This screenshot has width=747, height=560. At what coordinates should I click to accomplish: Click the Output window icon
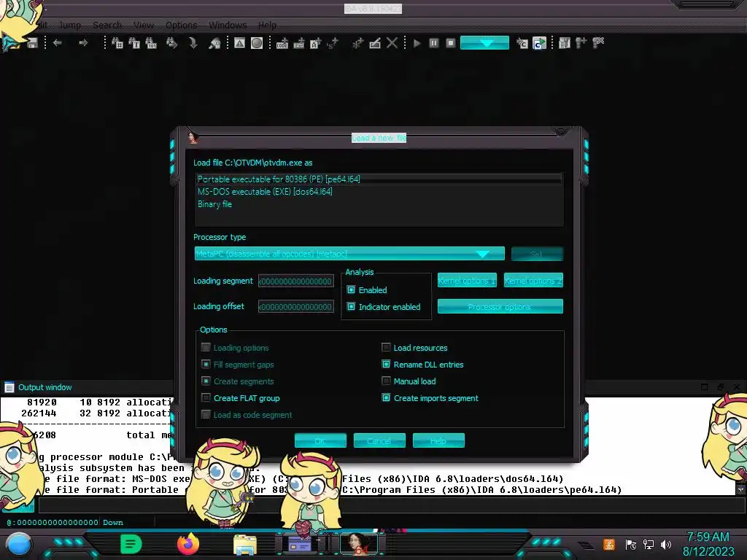pyautogui.click(x=9, y=387)
